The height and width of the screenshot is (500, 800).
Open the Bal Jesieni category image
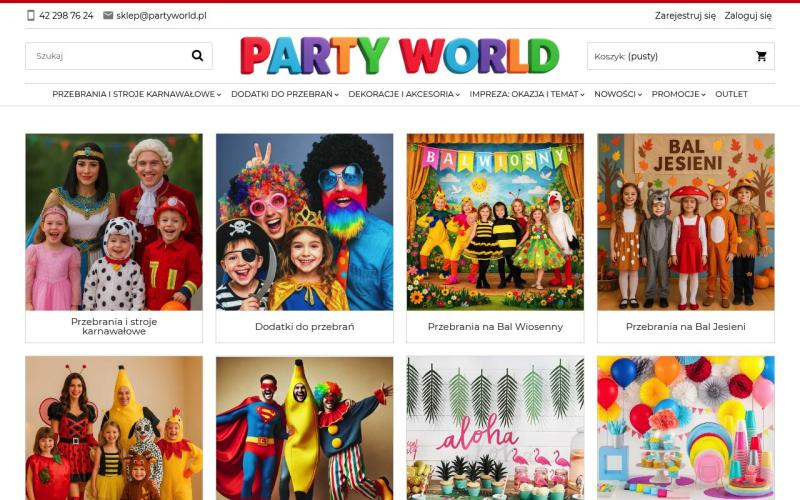685,222
